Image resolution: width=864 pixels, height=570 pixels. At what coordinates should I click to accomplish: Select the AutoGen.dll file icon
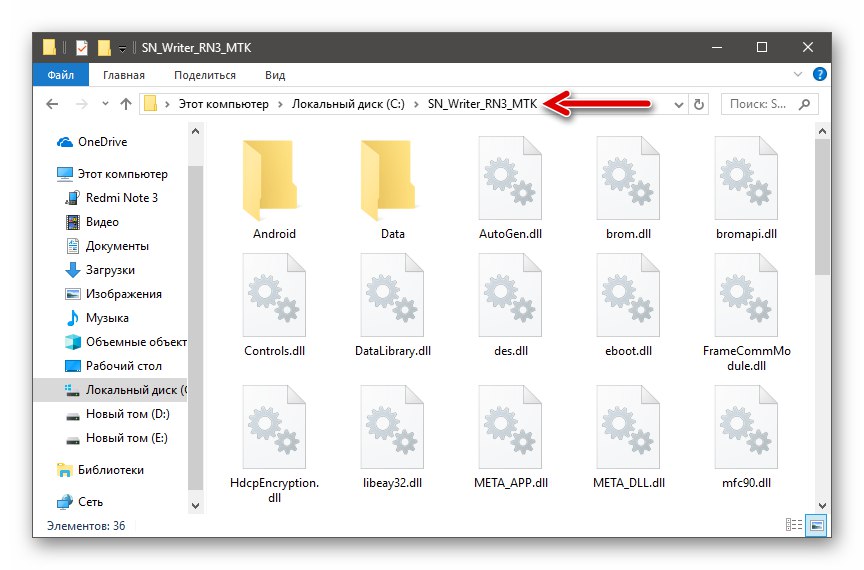(x=510, y=179)
